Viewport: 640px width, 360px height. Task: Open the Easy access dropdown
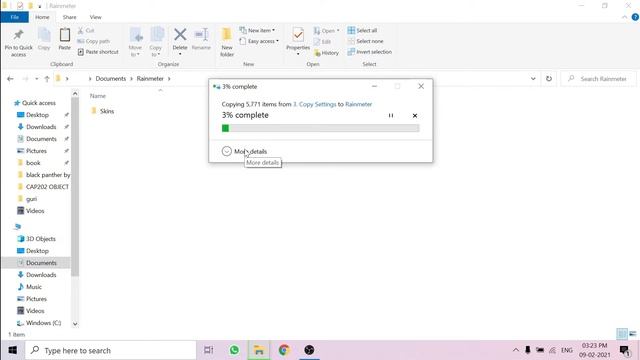pos(259,41)
